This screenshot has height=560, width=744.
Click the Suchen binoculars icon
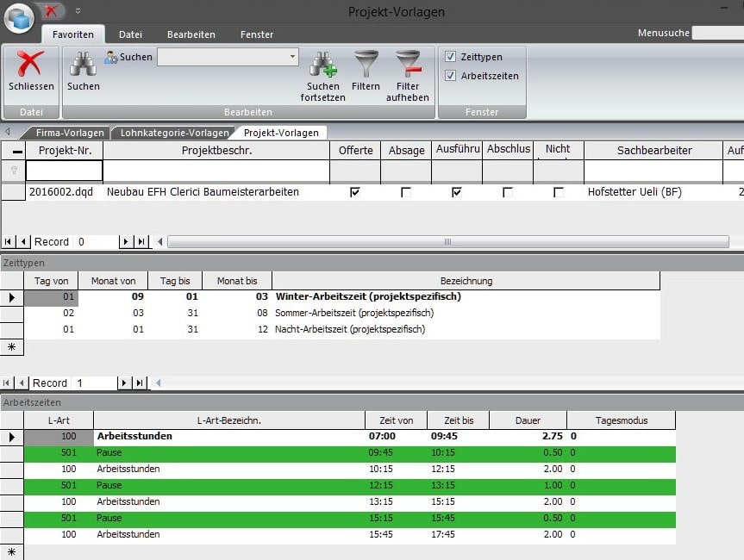coord(83,62)
